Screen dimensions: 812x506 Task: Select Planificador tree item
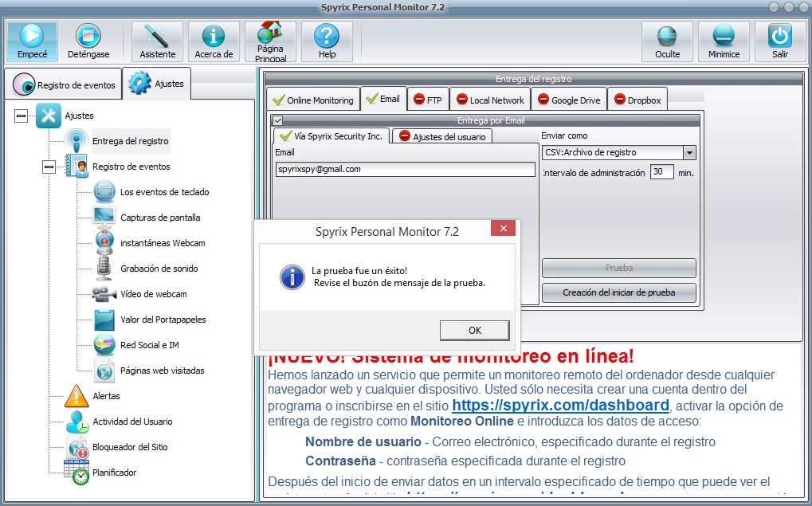pos(115,473)
